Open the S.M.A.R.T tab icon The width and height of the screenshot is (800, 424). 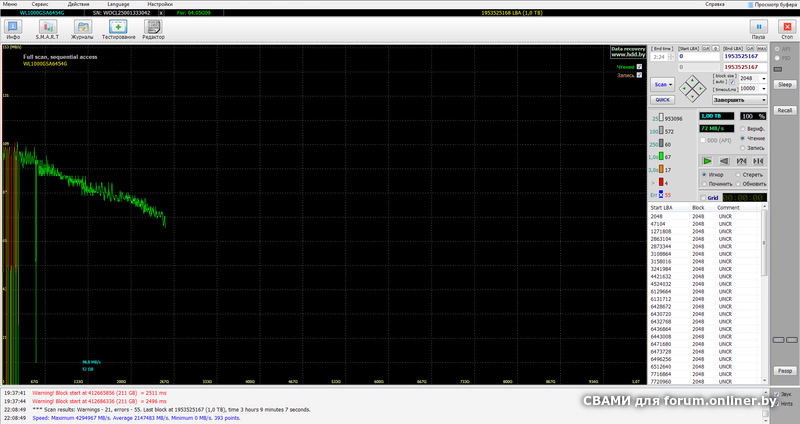(47, 30)
